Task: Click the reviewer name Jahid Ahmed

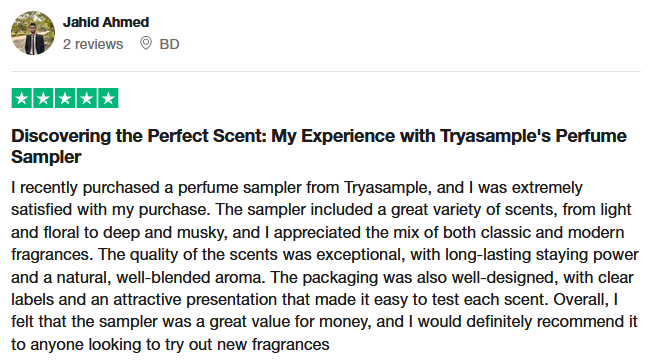Action: point(106,22)
